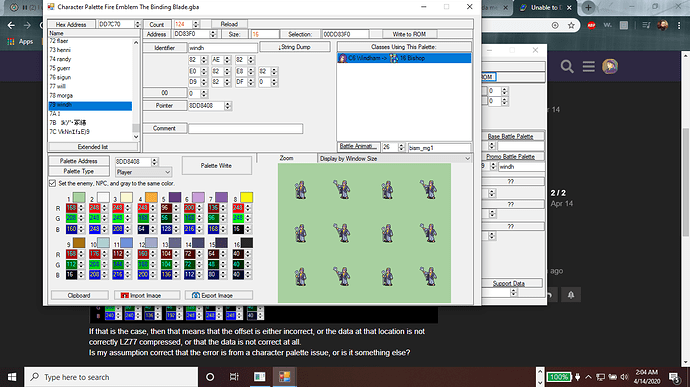Click the Identifier text field containing windh
Image resolution: width=690 pixels, height=387 pixels.
[223, 48]
